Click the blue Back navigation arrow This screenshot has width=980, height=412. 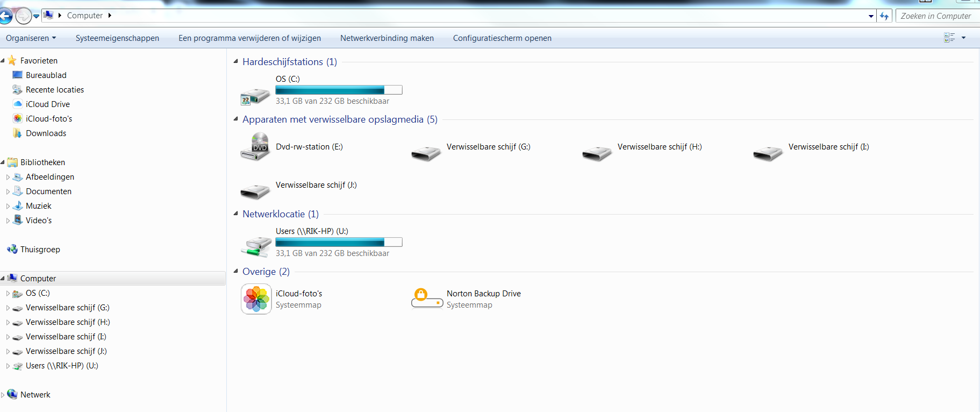click(x=5, y=16)
